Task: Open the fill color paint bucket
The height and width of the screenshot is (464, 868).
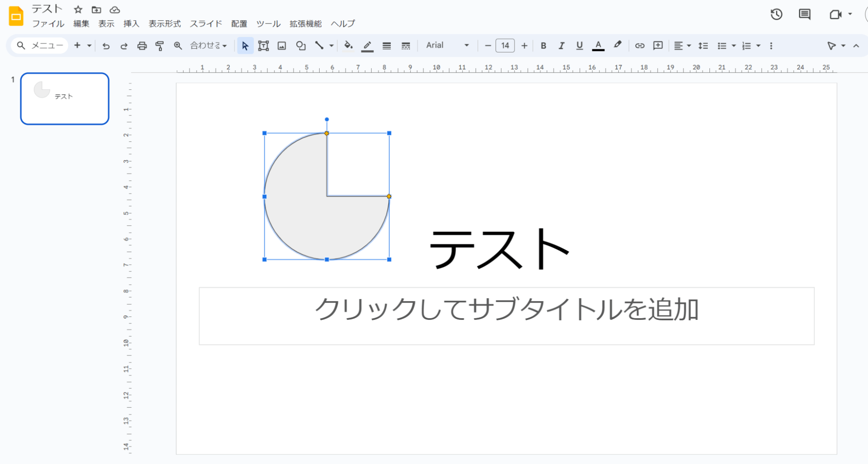Action: point(348,46)
